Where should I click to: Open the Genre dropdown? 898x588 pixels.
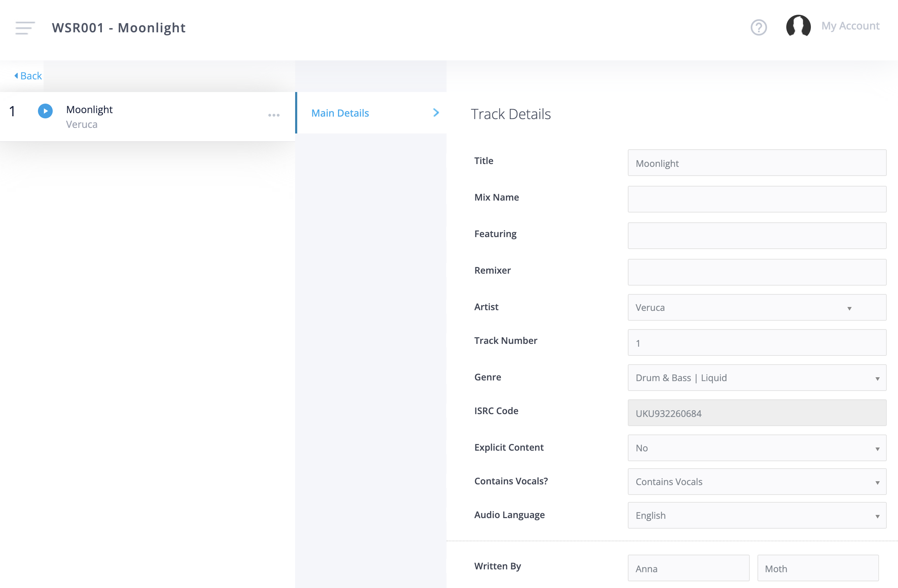[x=757, y=378]
